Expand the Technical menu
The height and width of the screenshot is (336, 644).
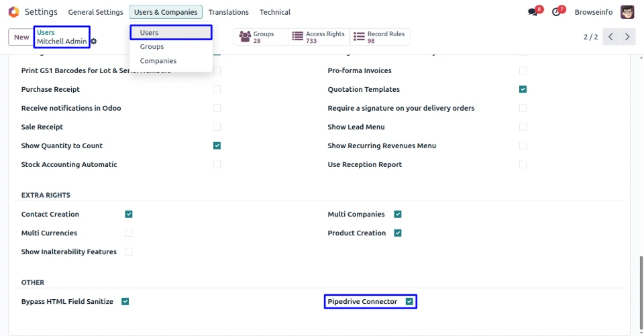tap(275, 12)
